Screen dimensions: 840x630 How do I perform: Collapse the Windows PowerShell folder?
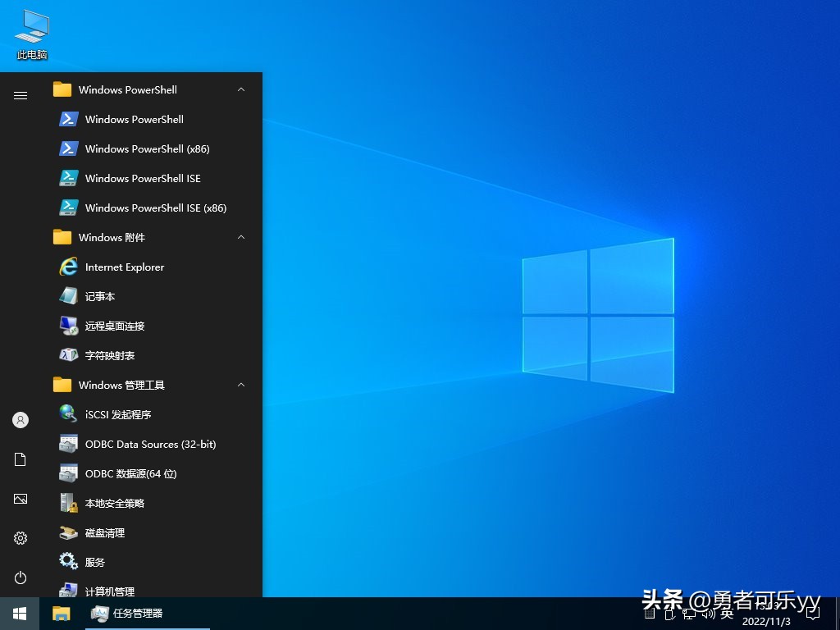[241, 89]
